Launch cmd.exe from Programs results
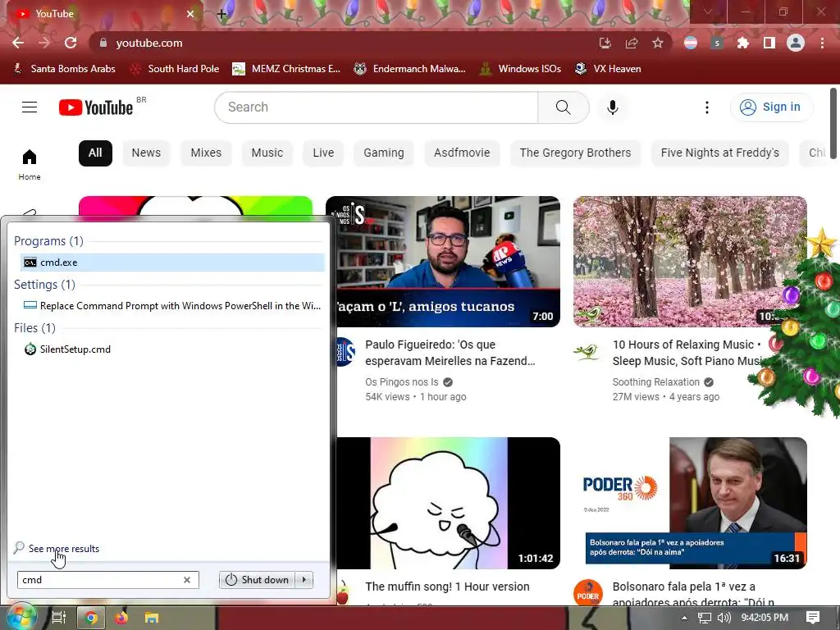 (172, 262)
